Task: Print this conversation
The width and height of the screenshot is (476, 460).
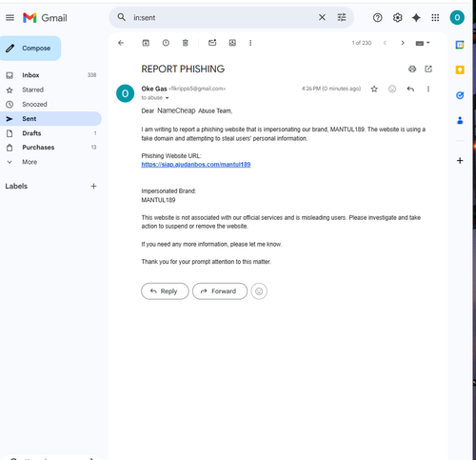Action: coord(412,69)
